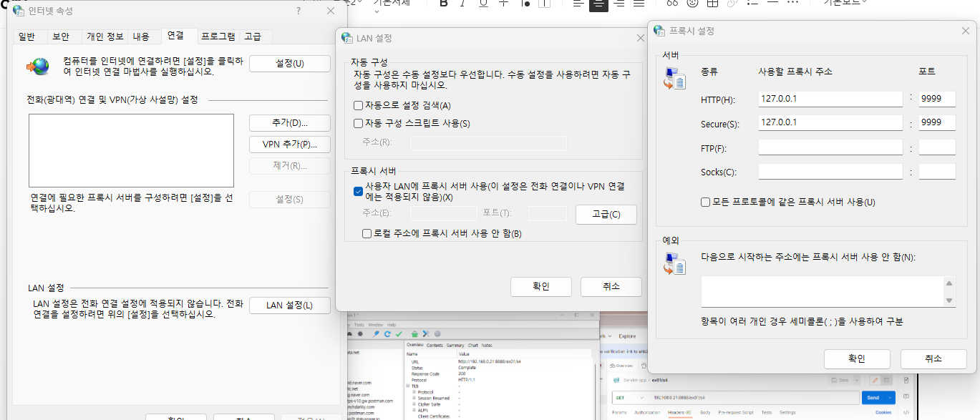Click the Italic icon in top editor toolbar

click(462, 3)
